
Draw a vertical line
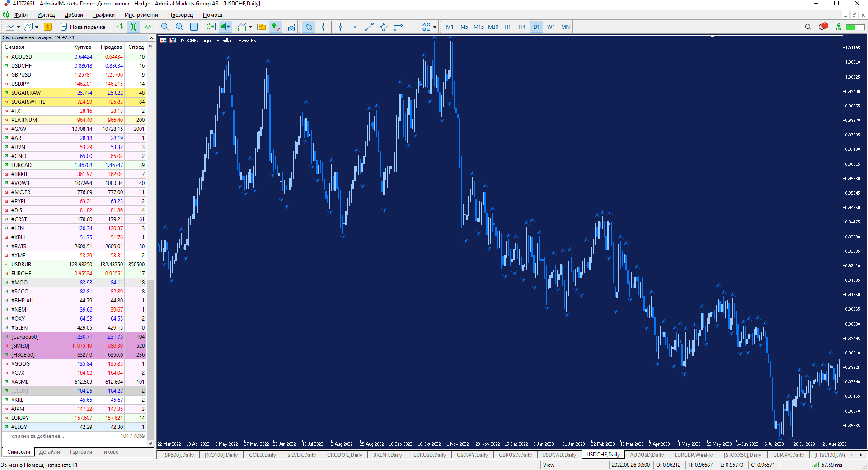(x=340, y=27)
